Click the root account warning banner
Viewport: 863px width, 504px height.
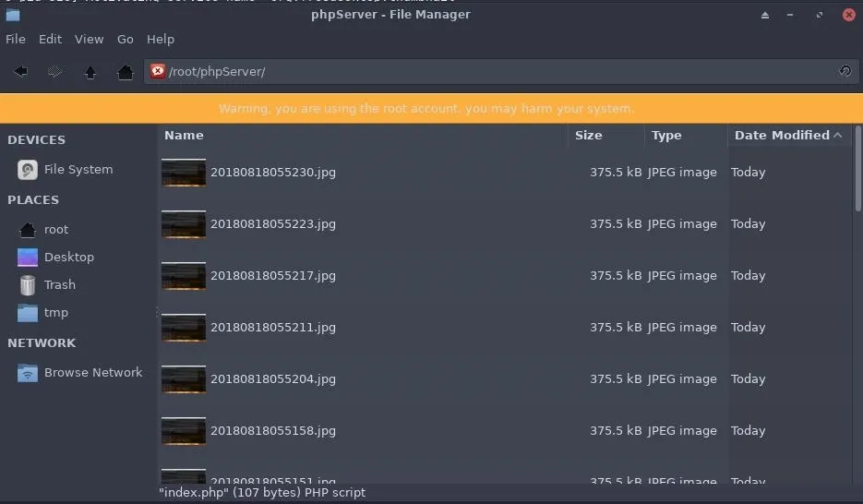point(432,108)
